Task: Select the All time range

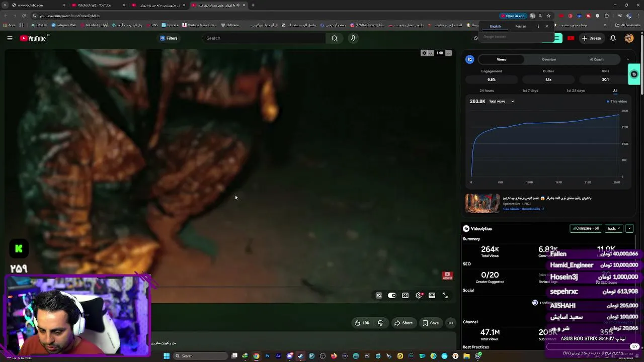Action: coord(615,90)
